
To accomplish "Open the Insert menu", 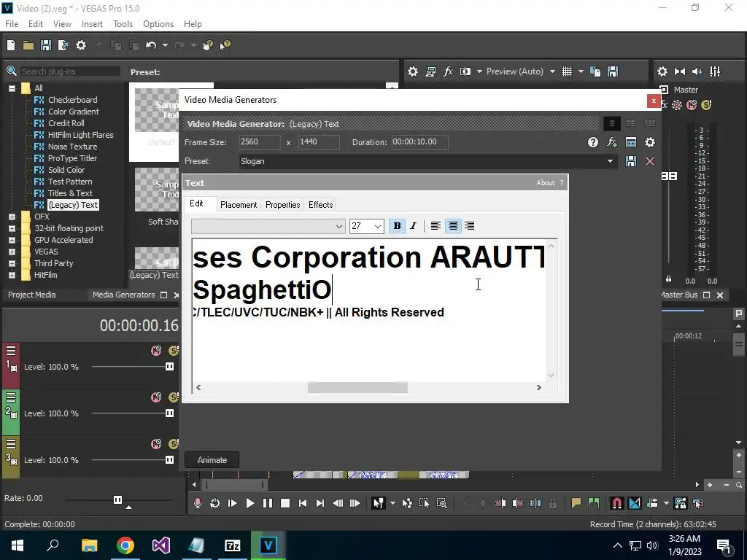I will click(92, 24).
